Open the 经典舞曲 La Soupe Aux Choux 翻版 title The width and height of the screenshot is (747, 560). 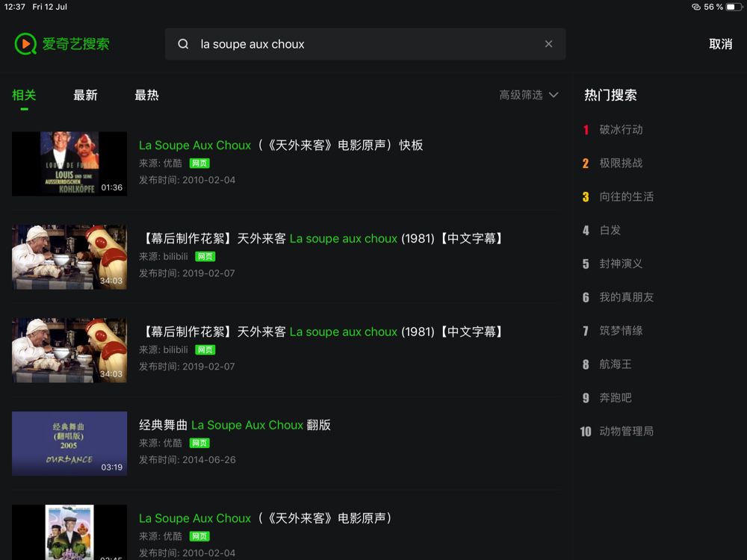235,426
